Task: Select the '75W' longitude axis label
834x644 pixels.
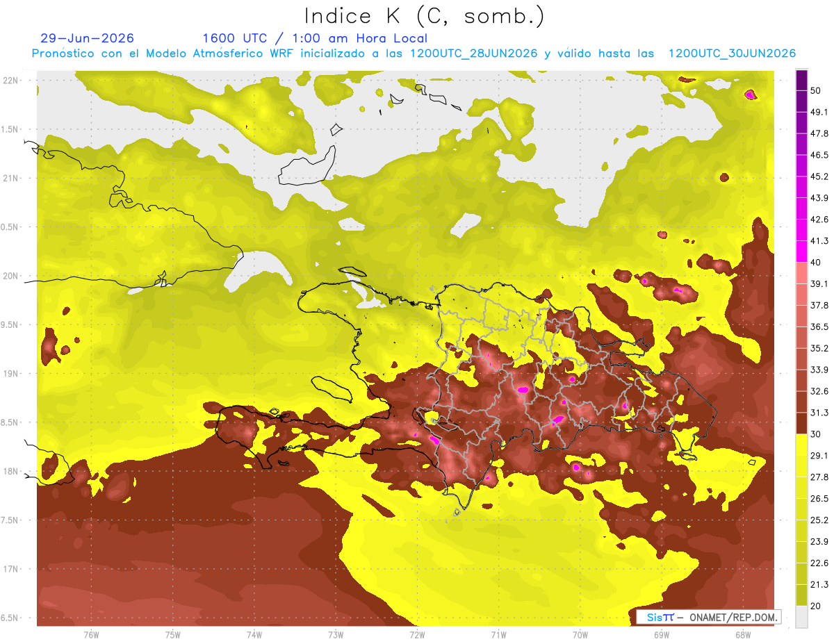Action: pos(172,634)
